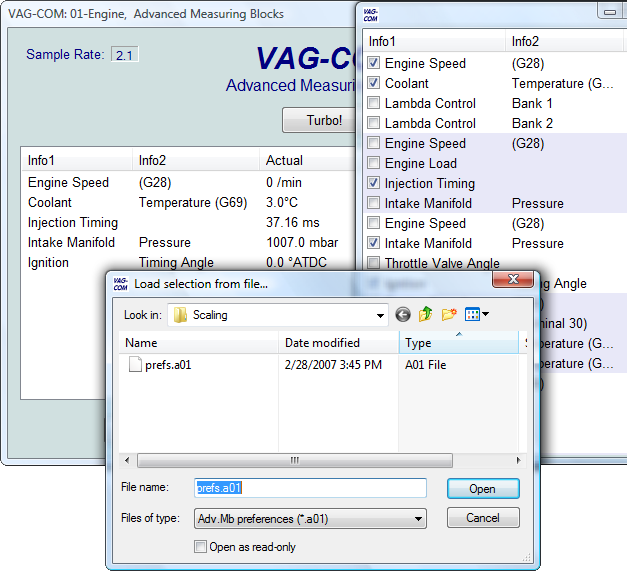Check second Engine Speed (G28) checkbox
Screen dimensions: 627x571
tap(373, 143)
